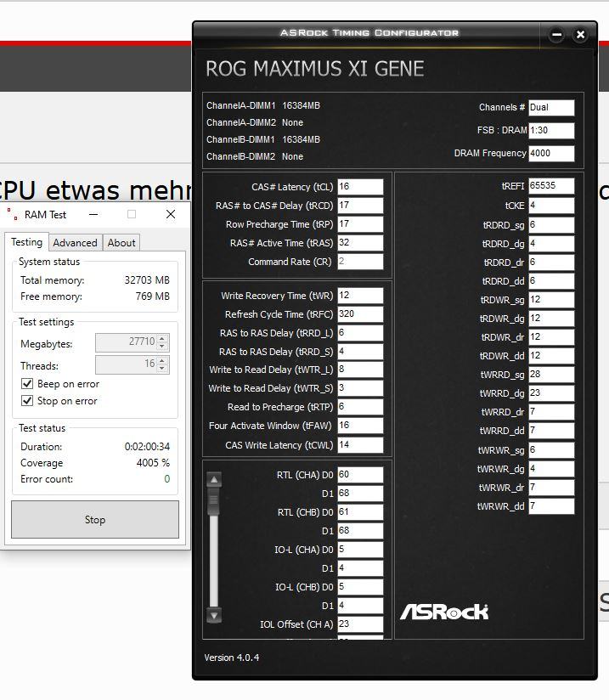Click the tREFI field 65535

point(551,186)
